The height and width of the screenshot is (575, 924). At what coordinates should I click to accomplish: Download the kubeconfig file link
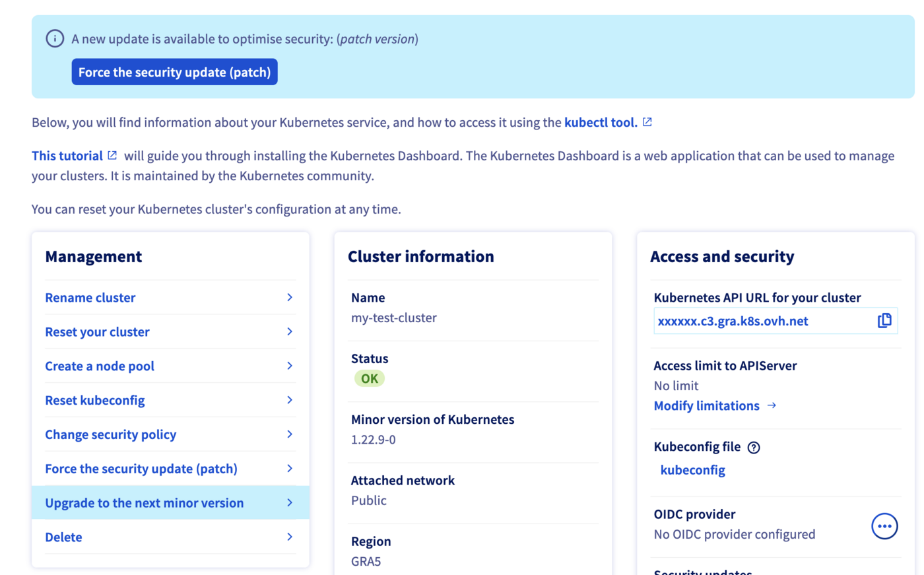[x=692, y=470]
